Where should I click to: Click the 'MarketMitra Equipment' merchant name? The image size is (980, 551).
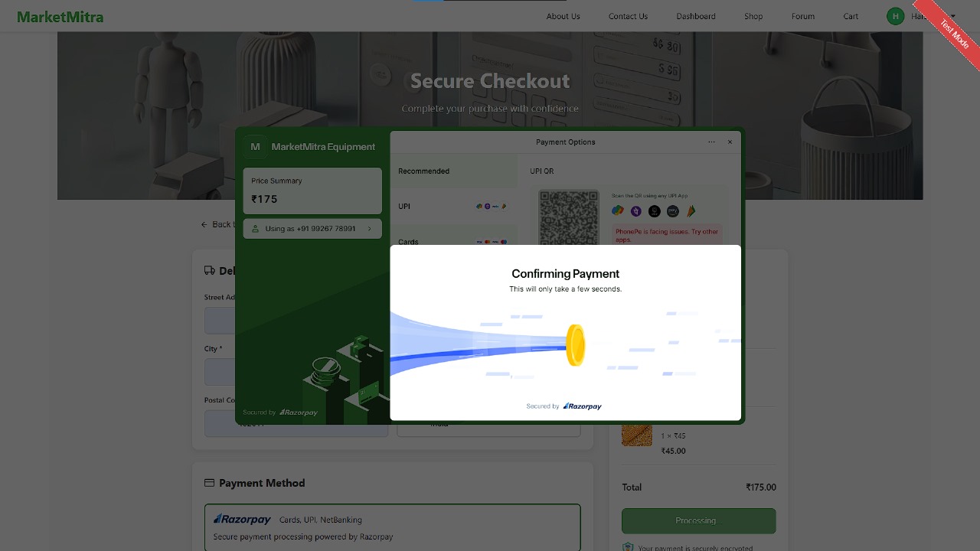(323, 147)
